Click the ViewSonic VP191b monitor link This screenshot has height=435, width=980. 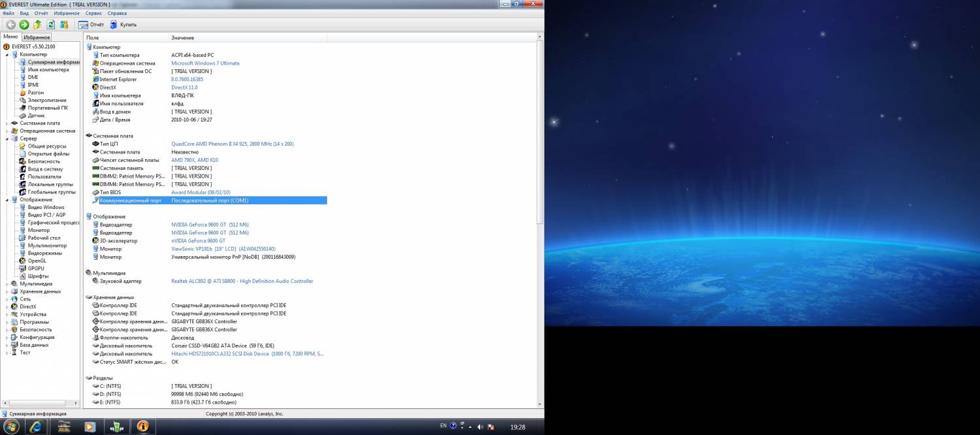coord(223,249)
